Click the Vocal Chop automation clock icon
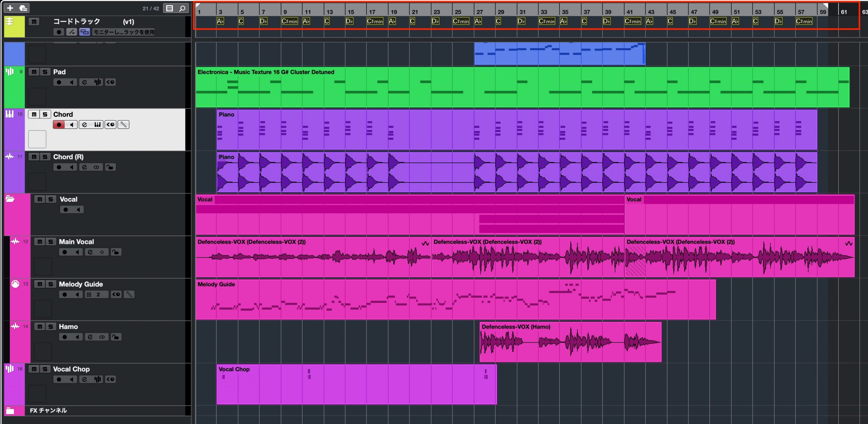868x424 pixels. tap(110, 379)
